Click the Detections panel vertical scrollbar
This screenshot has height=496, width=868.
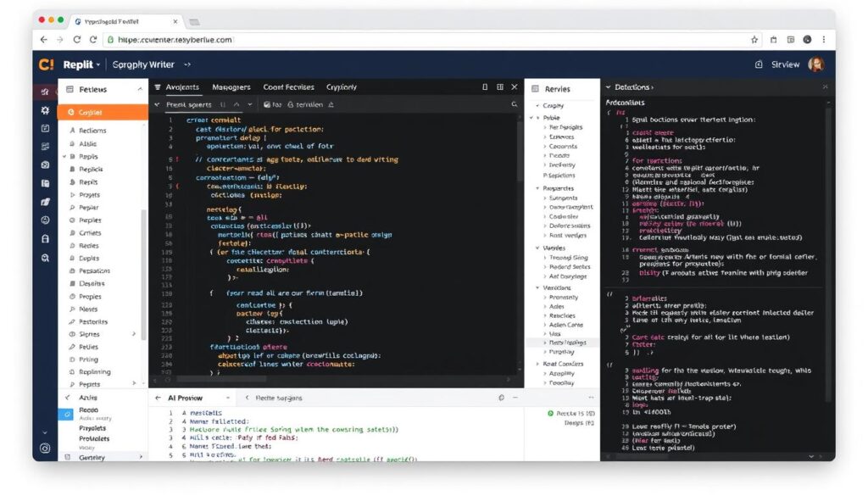click(828, 254)
